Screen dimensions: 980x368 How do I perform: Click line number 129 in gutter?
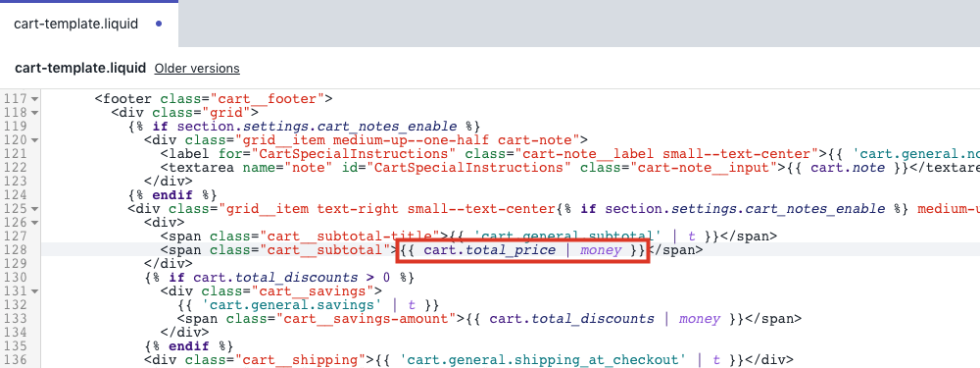point(15,264)
